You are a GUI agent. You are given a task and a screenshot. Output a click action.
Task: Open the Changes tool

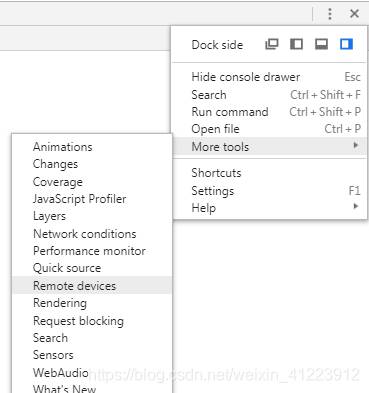point(92,164)
